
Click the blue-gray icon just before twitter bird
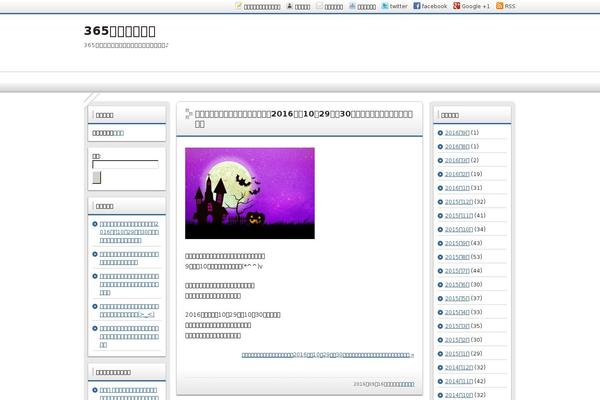[x=352, y=6]
